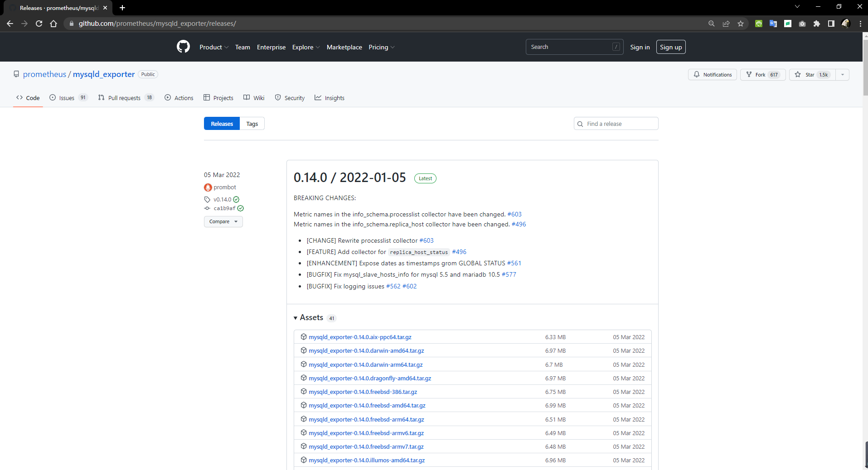
Task: Open the extensions puzzle icon
Action: 817,24
